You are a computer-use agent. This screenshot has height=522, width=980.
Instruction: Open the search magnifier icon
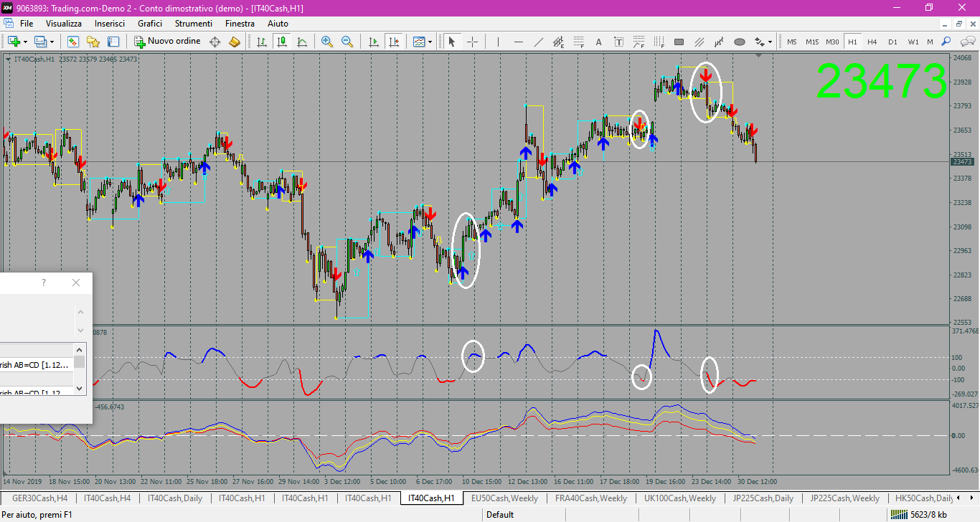coord(946,42)
